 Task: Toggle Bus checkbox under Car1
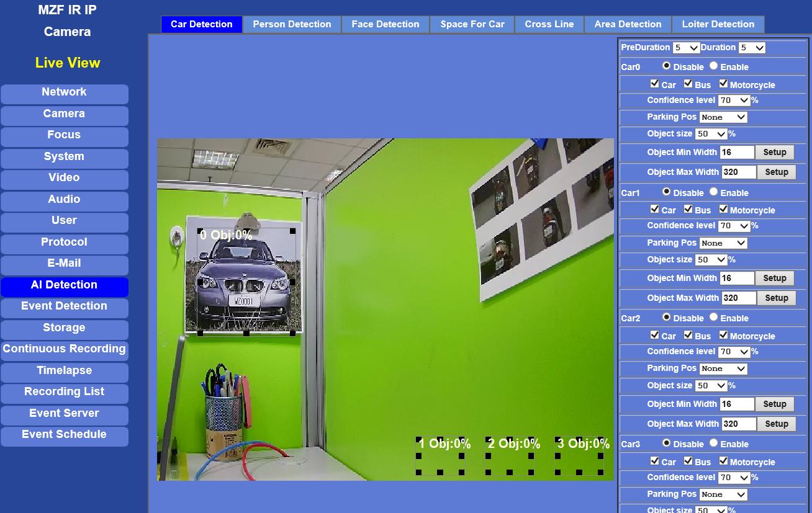(688, 209)
